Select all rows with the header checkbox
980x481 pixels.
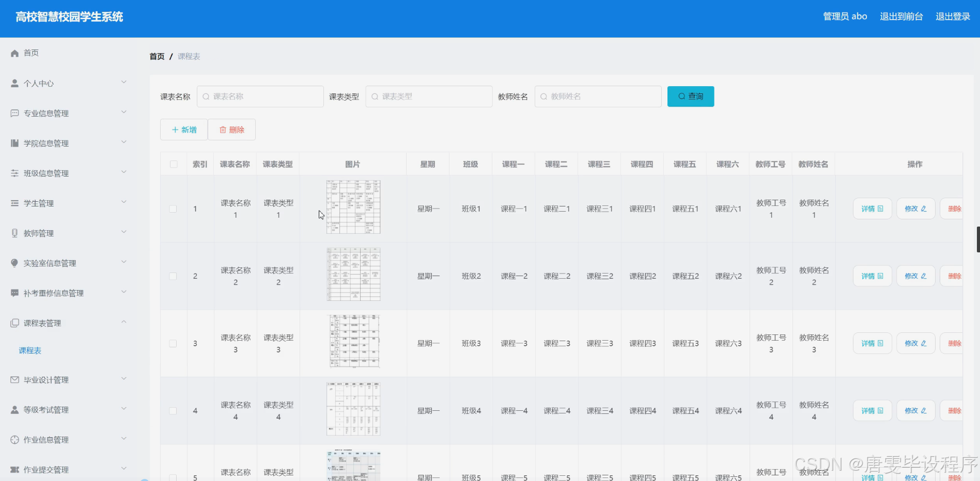174,164
